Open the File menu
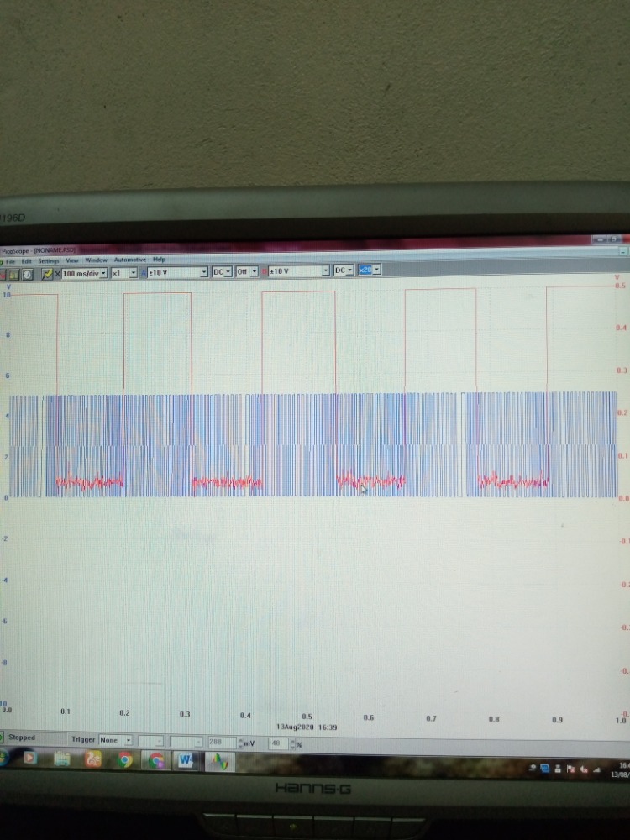The image size is (630, 840). (10, 261)
